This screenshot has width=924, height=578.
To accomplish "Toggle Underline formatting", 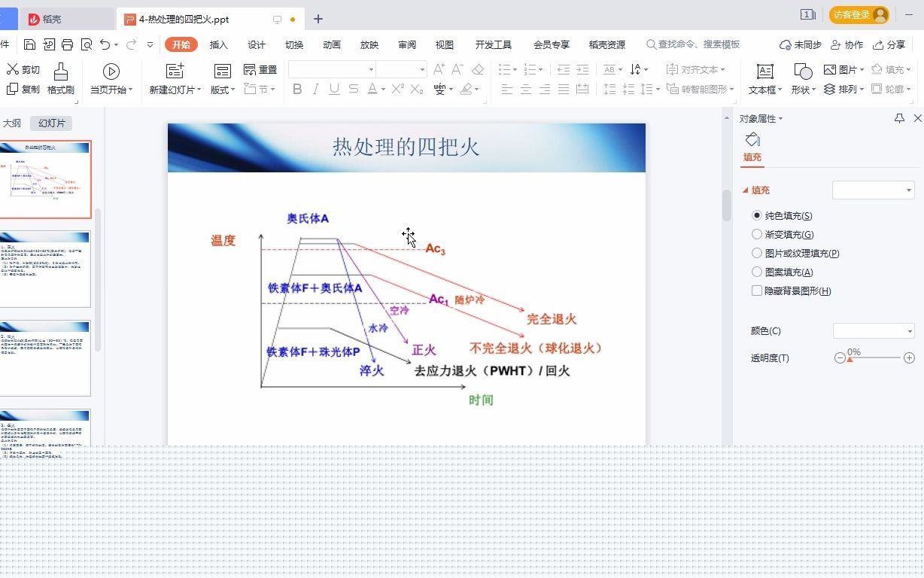I will pyautogui.click(x=334, y=90).
